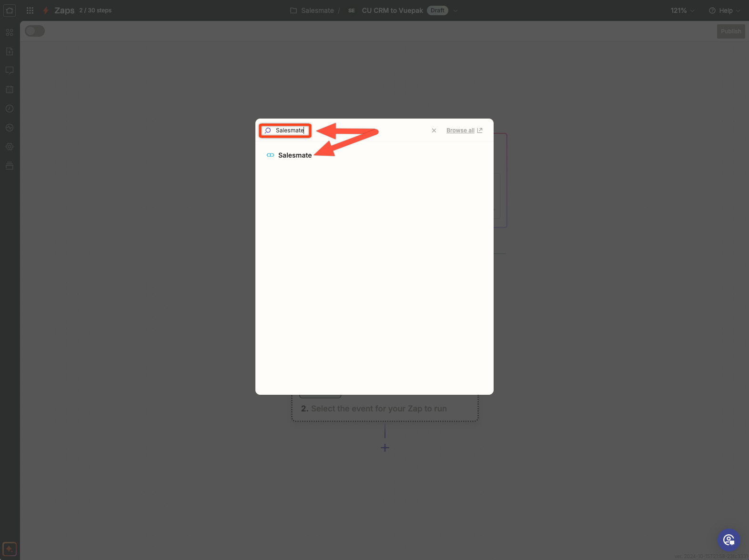The height and width of the screenshot is (560, 749).
Task: Click the search magnifier icon
Action: (268, 130)
